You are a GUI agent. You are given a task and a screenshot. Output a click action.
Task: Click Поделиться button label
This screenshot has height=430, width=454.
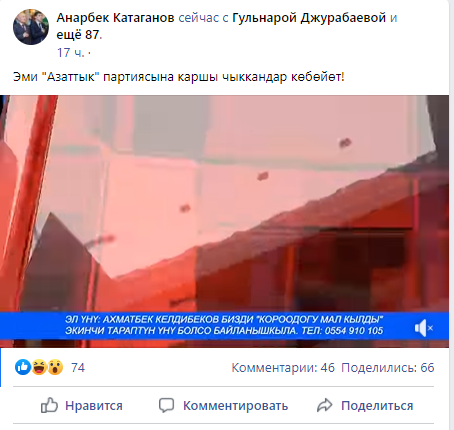click(x=377, y=406)
